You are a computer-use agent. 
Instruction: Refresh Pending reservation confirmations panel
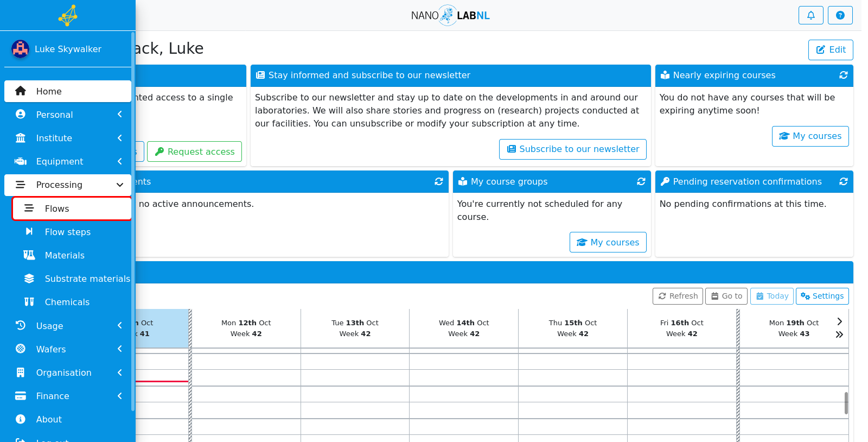coord(843,181)
